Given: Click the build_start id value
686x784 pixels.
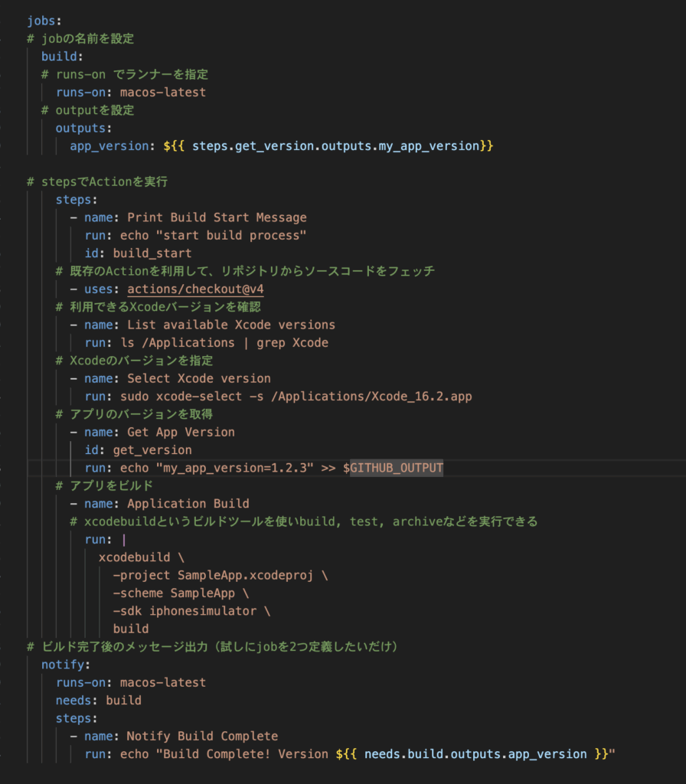Looking at the screenshot, I should point(152,253).
